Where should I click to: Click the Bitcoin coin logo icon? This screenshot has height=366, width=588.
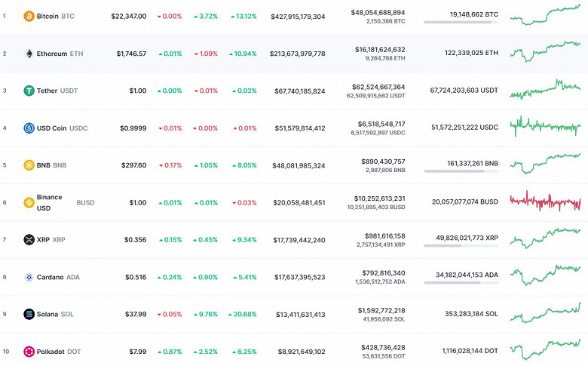29,16
